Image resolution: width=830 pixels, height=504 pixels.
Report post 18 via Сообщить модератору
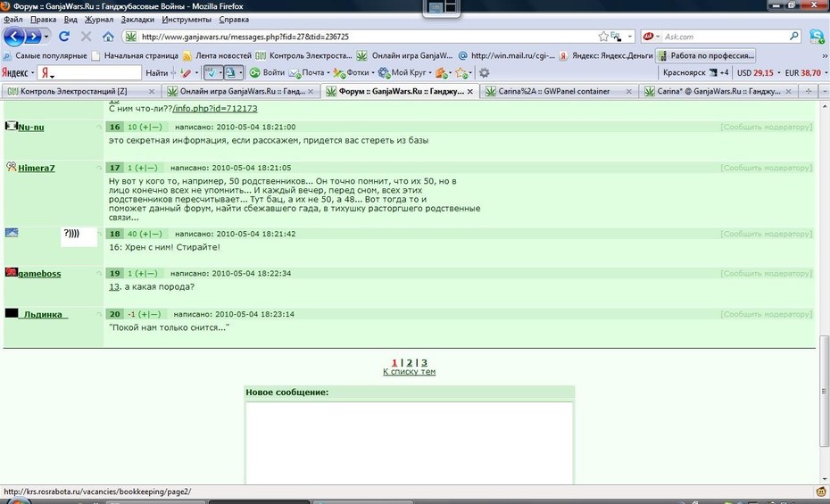(766, 234)
